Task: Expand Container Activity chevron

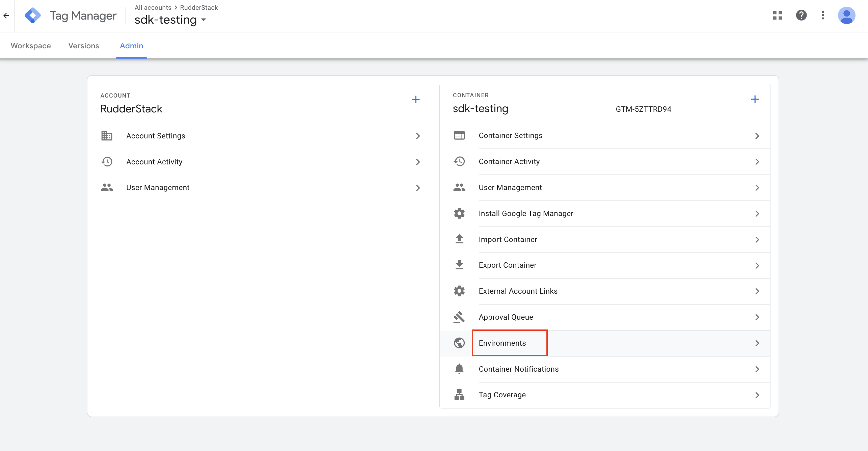Action: 757,162
